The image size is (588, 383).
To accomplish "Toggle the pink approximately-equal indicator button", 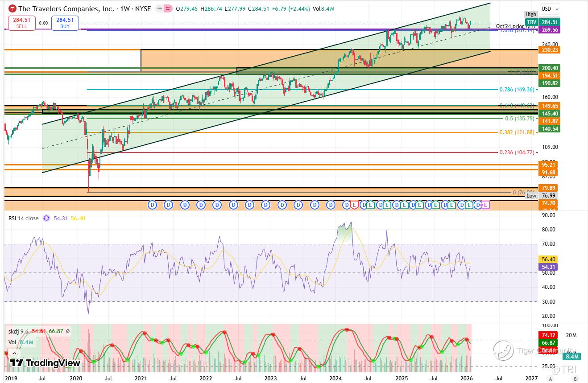I will click(168, 8).
